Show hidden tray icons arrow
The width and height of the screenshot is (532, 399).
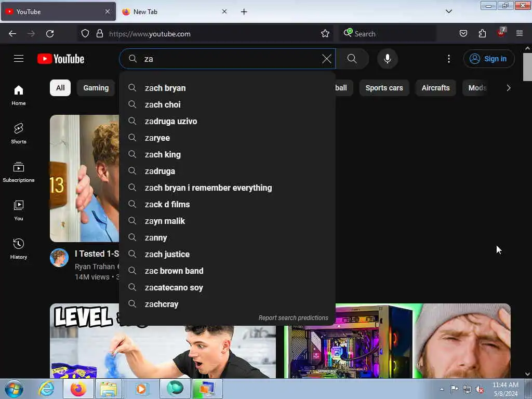click(x=442, y=389)
